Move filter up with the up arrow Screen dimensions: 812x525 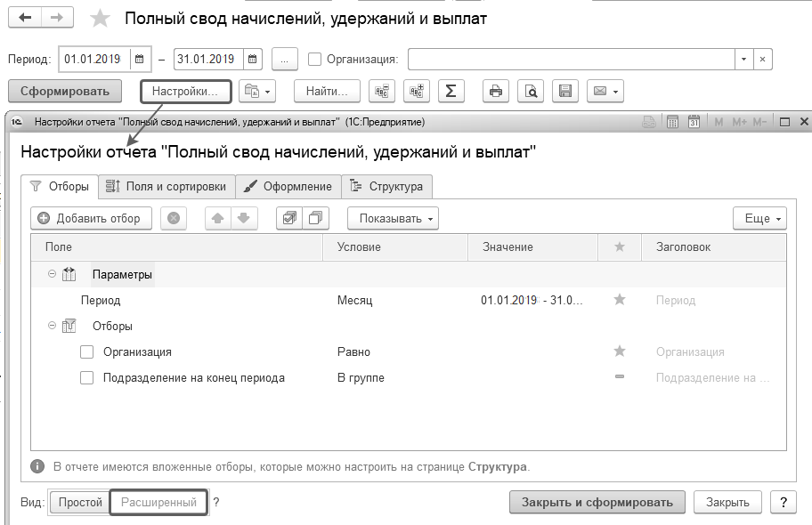click(218, 219)
